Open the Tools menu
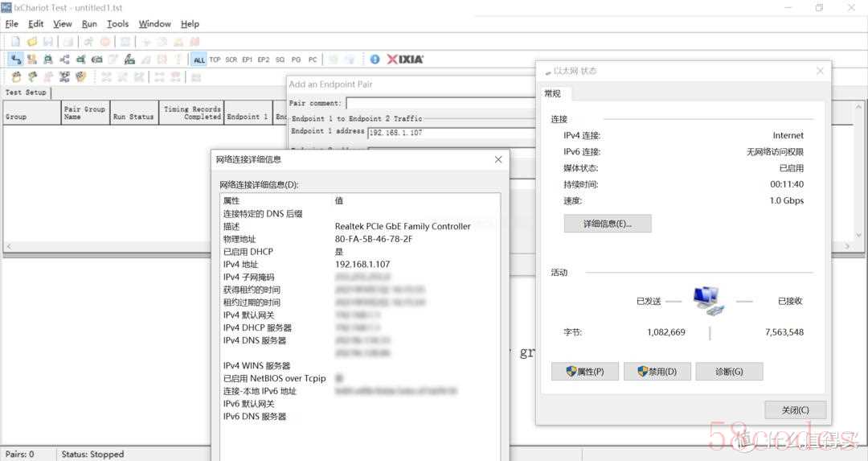Viewport: 868px width, 461px height. click(x=117, y=24)
